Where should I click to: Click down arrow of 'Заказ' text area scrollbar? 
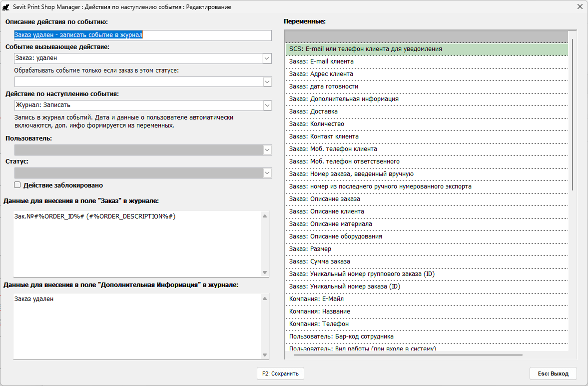click(265, 272)
